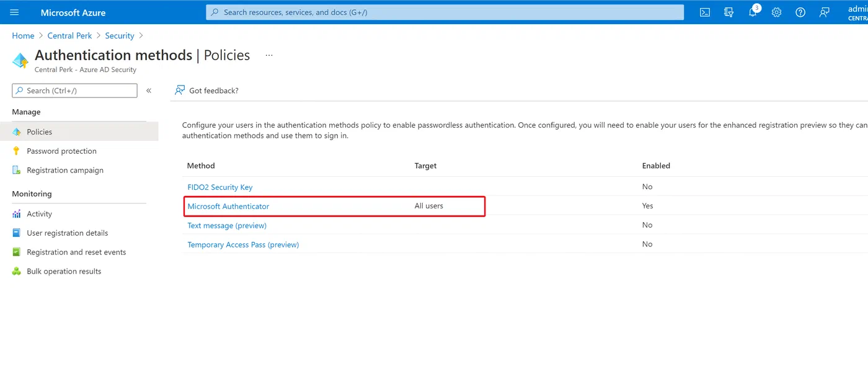Click the Password protection key icon
Viewport: 868px width, 366px height.
click(17, 151)
